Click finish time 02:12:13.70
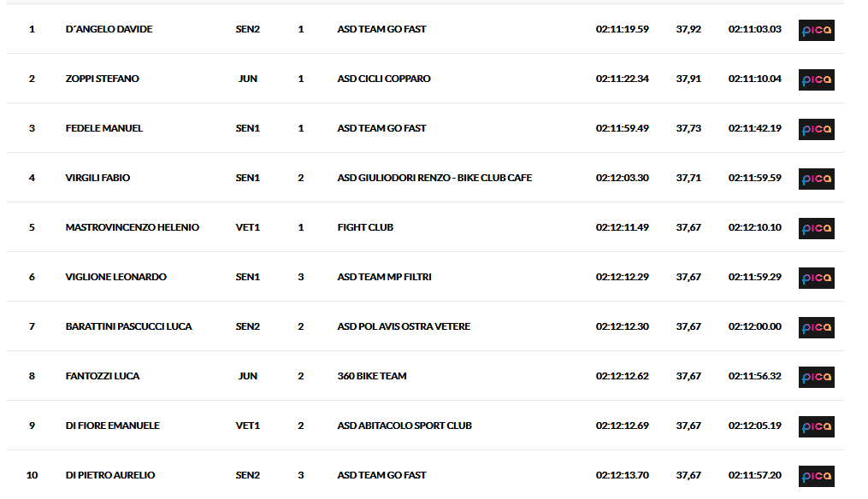Screen dimensions: 868x499 (623, 475)
